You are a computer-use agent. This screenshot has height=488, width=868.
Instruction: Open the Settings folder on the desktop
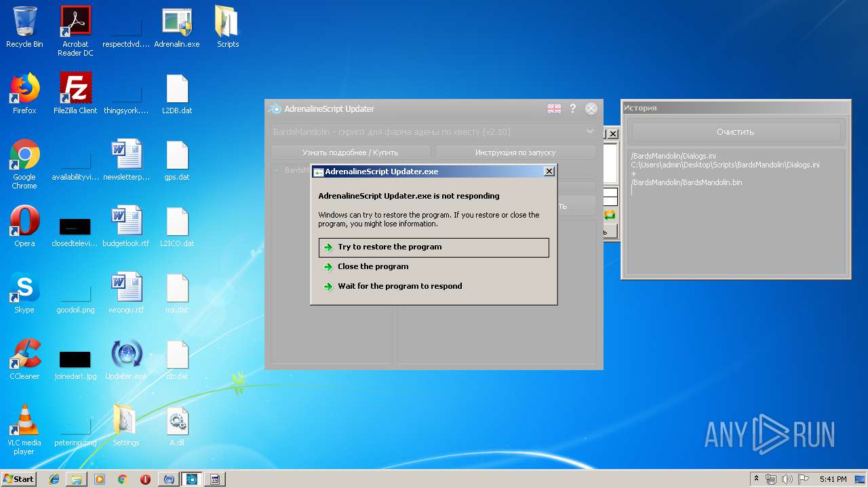click(126, 426)
